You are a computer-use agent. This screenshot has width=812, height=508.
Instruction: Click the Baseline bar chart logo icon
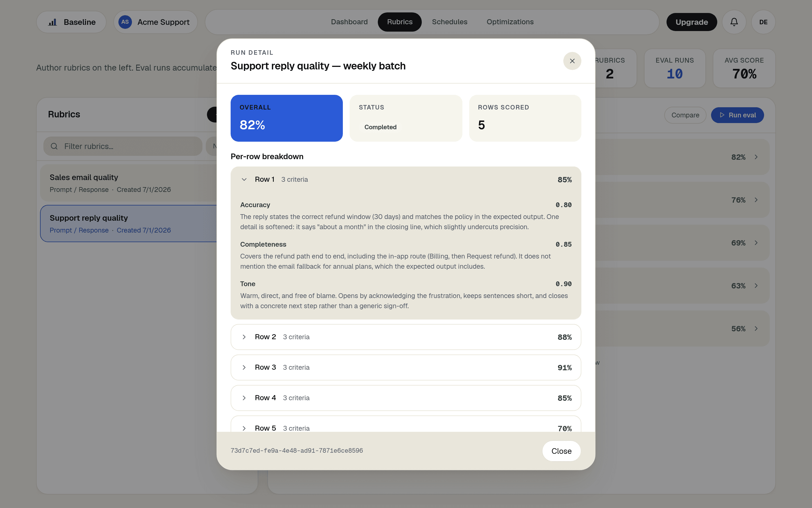(x=52, y=22)
